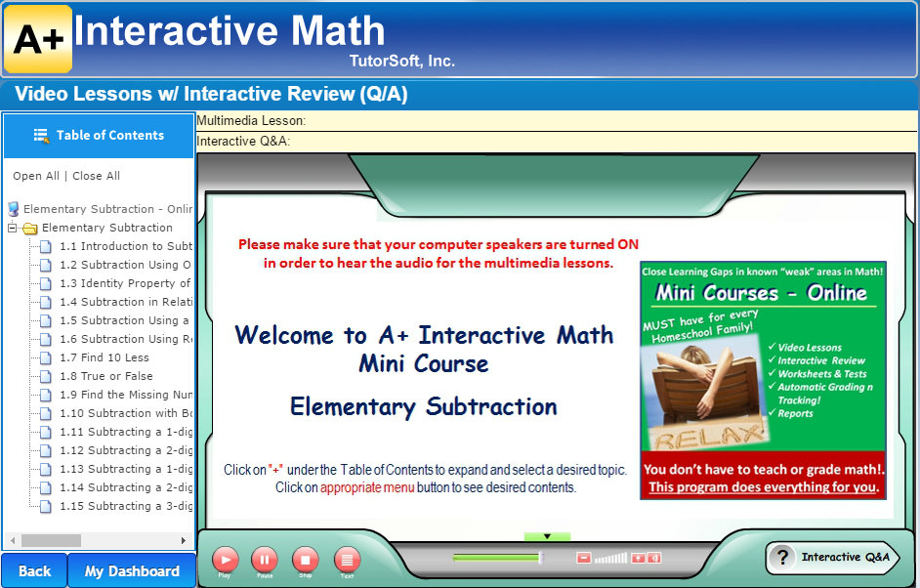Image resolution: width=920 pixels, height=588 pixels.
Task: Open lesson 1.1 Introduction to Subtraction
Action: [x=126, y=246]
